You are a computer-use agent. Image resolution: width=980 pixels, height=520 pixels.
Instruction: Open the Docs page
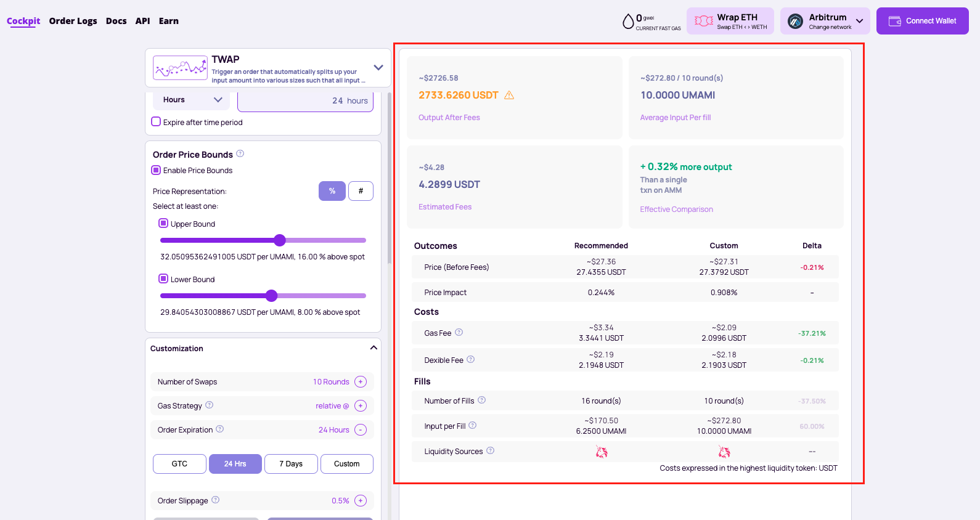coord(116,21)
